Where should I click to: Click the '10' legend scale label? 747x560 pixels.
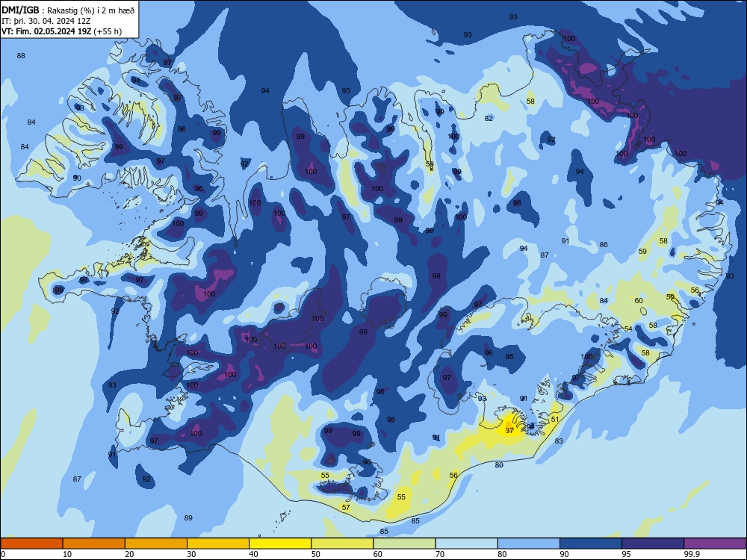click(x=67, y=554)
